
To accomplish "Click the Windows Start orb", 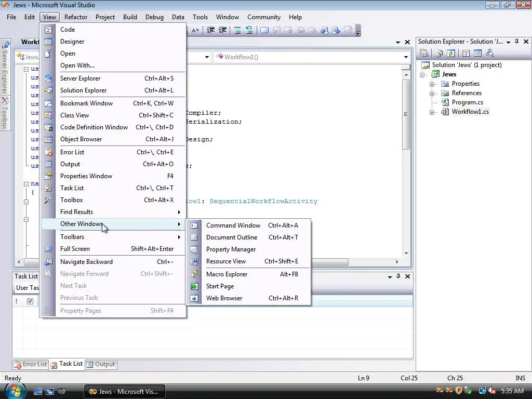I will pos(14,391).
